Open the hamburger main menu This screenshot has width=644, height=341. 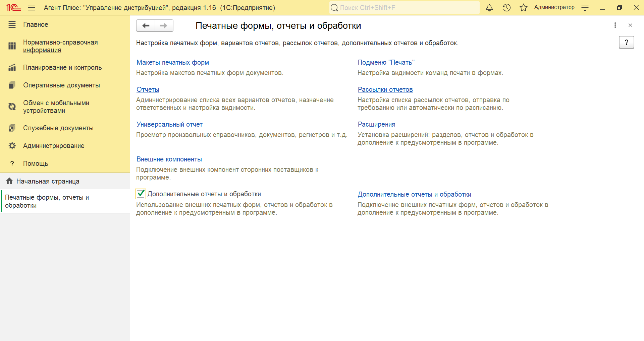click(x=32, y=8)
